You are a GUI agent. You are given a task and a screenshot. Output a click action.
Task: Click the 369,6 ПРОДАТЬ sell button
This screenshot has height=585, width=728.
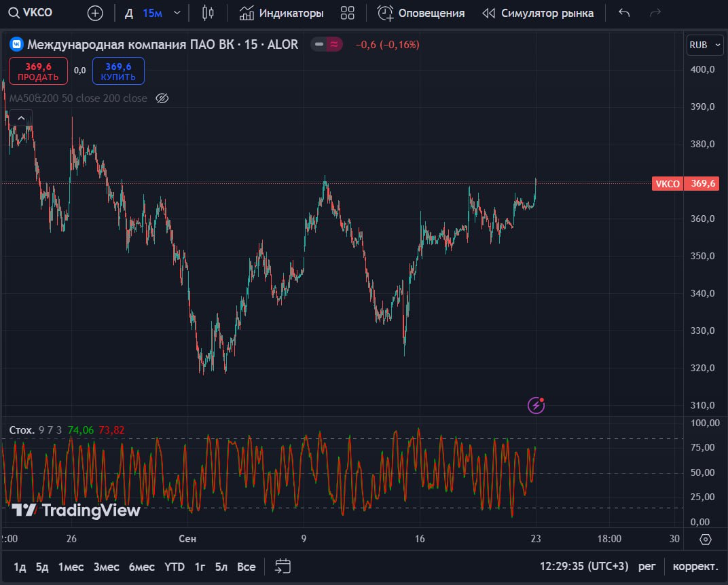coord(38,71)
